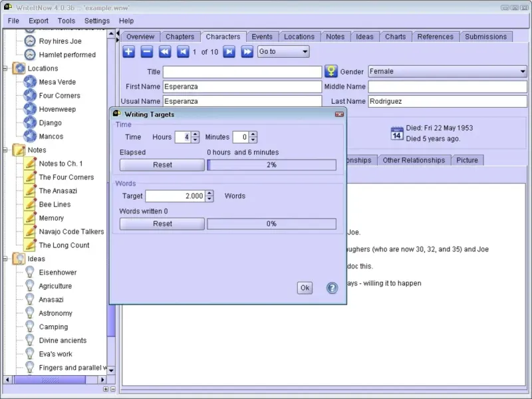Increase the Minutes spinner value
The width and height of the screenshot is (532, 399).
tap(253, 134)
